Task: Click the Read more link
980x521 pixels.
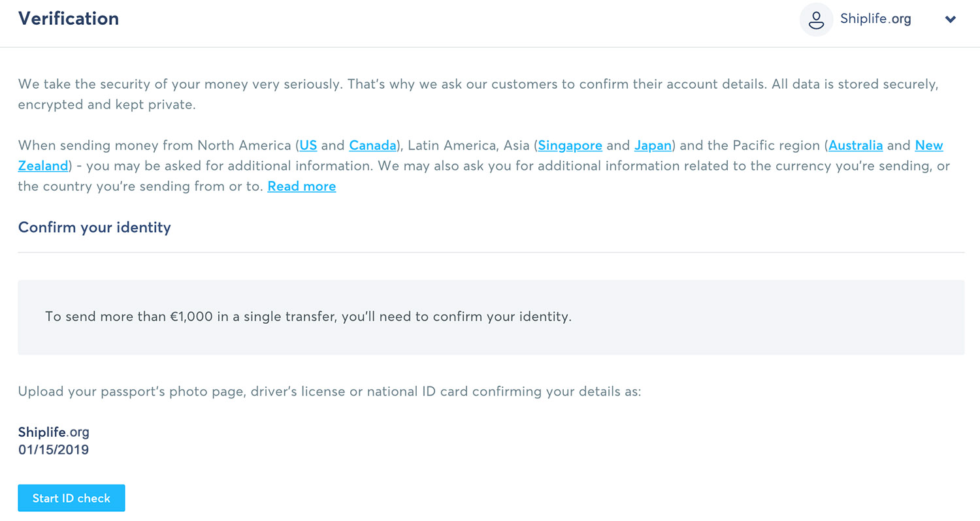Action: click(302, 186)
